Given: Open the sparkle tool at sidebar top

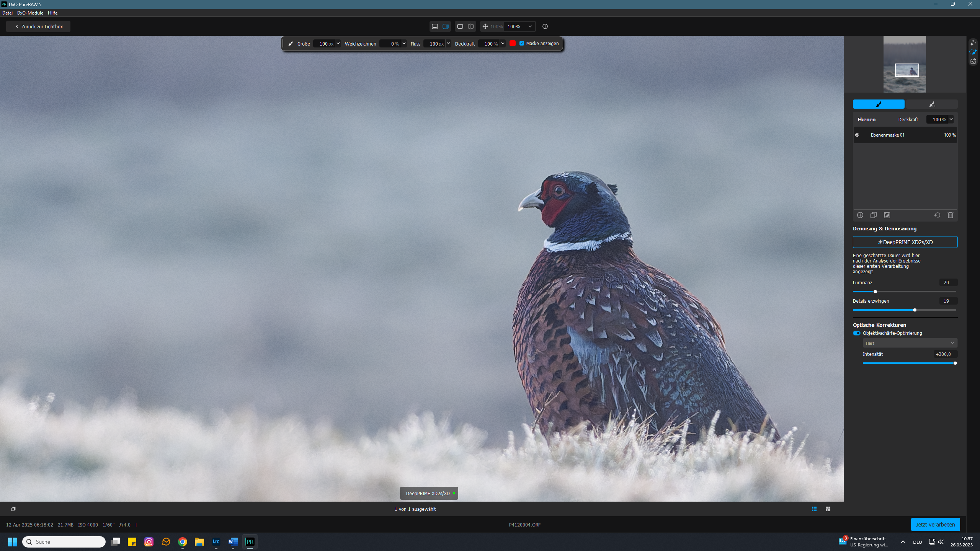Looking at the screenshot, I should (973, 43).
